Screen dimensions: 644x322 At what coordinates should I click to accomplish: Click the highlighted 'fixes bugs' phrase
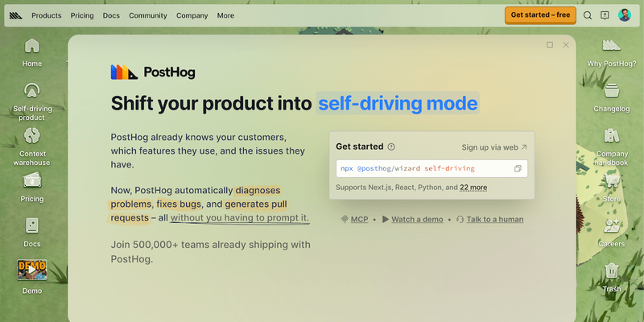pos(179,204)
